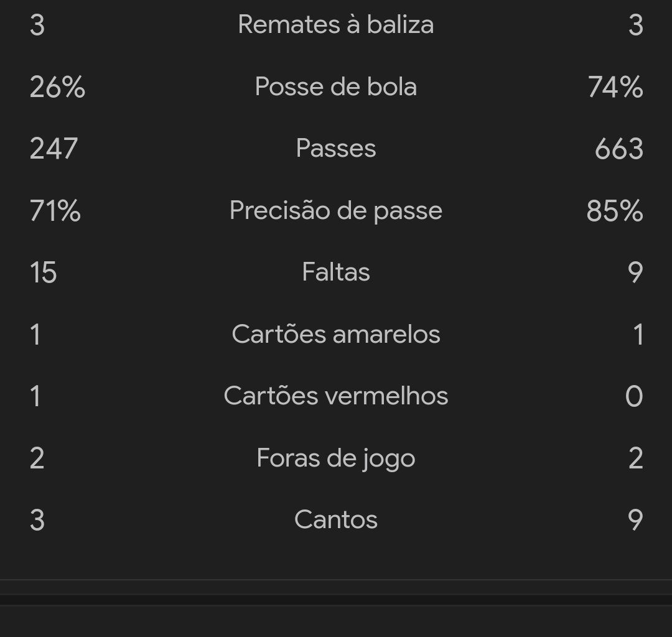Image resolution: width=672 pixels, height=637 pixels.
Task: Select the 85% pass accuracy value
Action: point(615,211)
